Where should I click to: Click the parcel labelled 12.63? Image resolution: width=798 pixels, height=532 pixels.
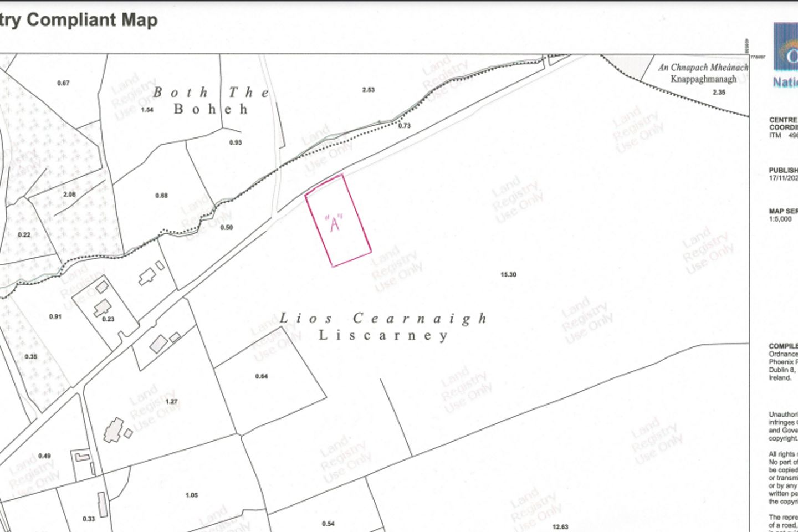coord(560,527)
